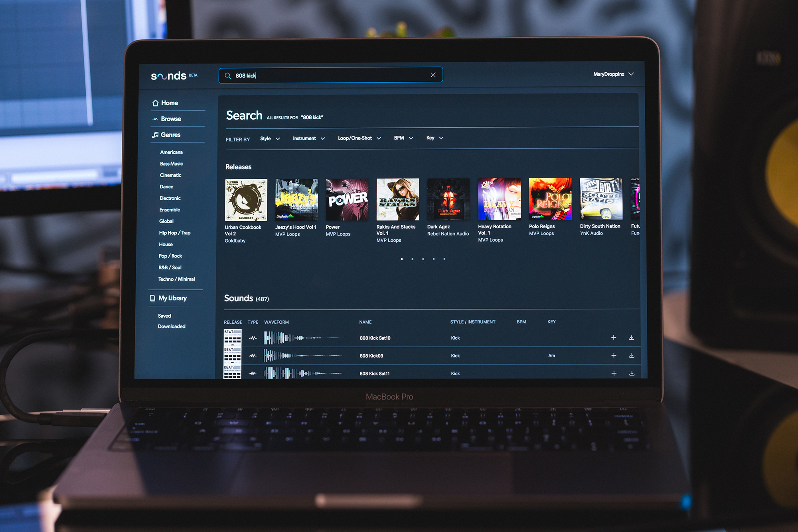Click waveform type icon on 808 Kick03 row
The image size is (798, 532).
[x=253, y=356]
